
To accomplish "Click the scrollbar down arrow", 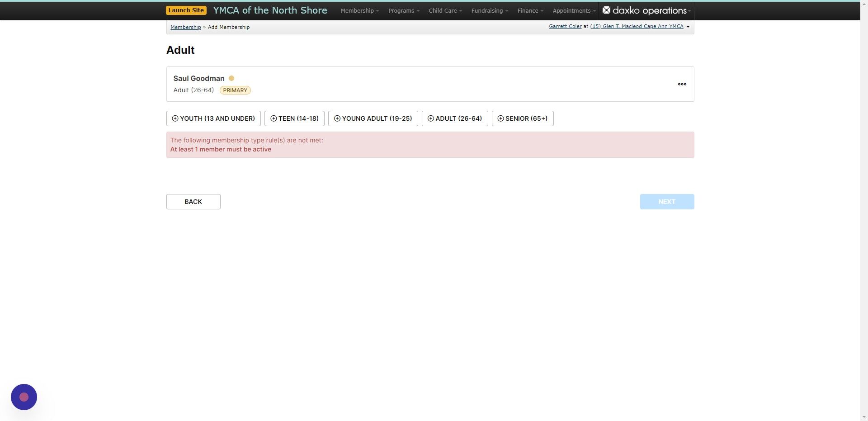I will (864, 417).
